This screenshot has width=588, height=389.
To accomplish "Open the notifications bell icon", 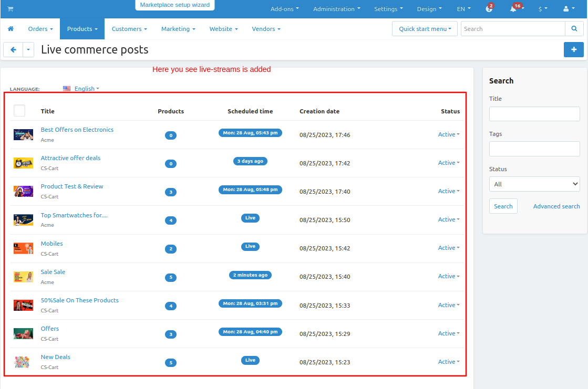I will (513, 9).
